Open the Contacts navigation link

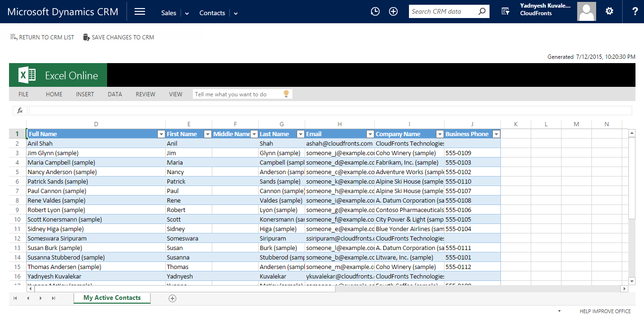click(212, 13)
